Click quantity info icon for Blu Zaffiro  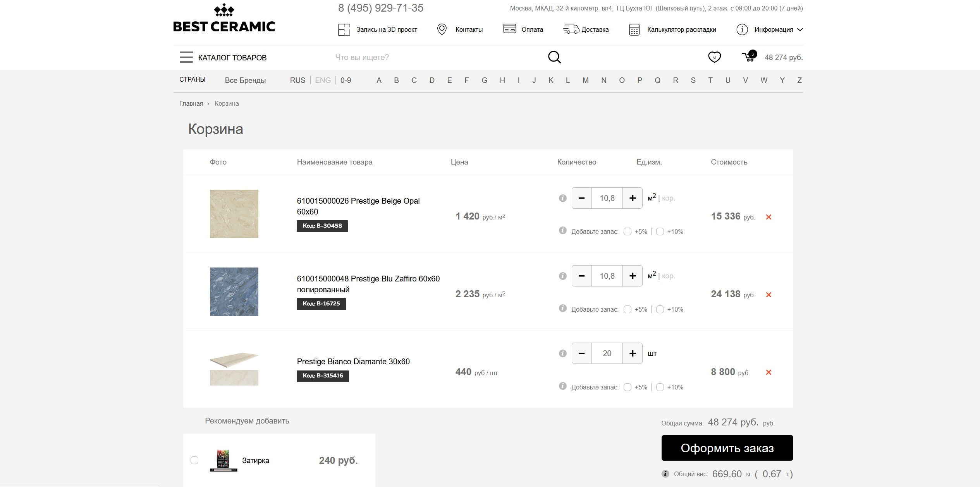(563, 276)
